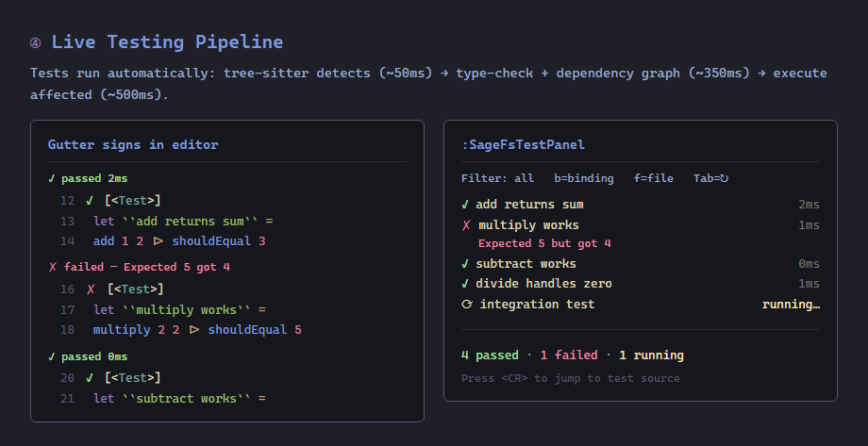Click the [<Test>] attribute on line 12

(x=133, y=200)
